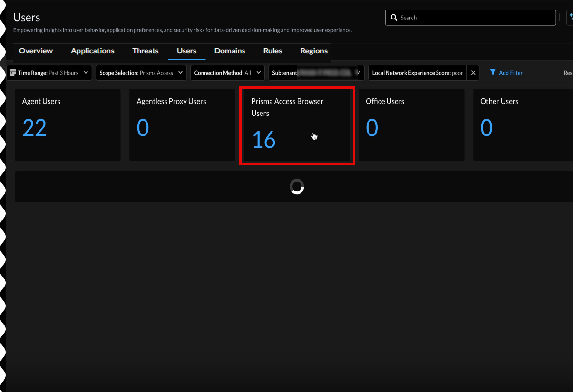Click the calendar icon in Time Range
This screenshot has width=573, height=392.
[x=13, y=73]
